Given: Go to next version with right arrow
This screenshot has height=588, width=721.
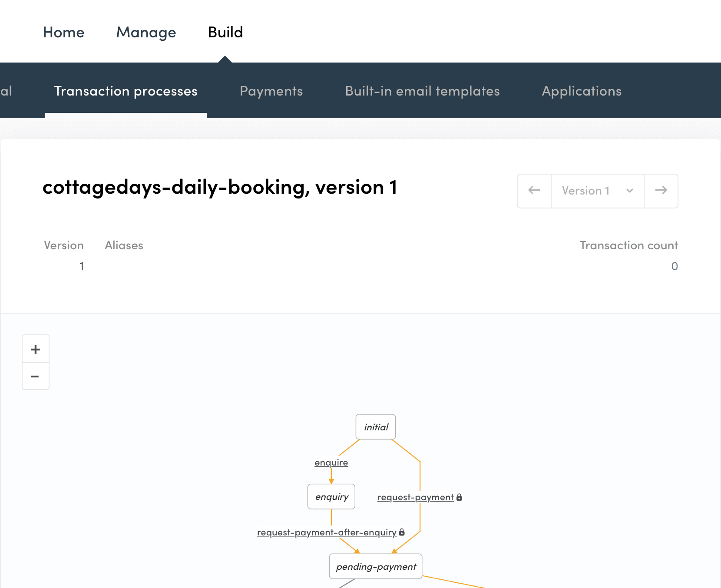Looking at the screenshot, I should click(x=661, y=191).
